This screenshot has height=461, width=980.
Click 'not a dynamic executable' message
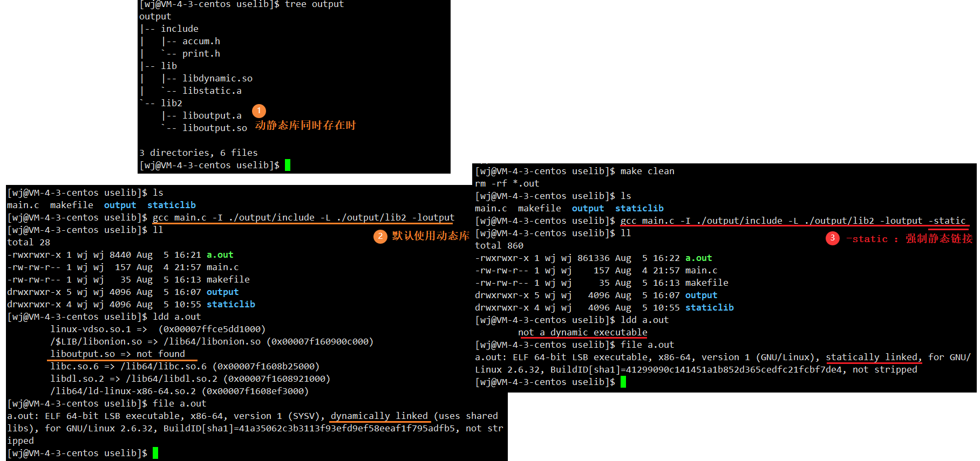click(583, 332)
